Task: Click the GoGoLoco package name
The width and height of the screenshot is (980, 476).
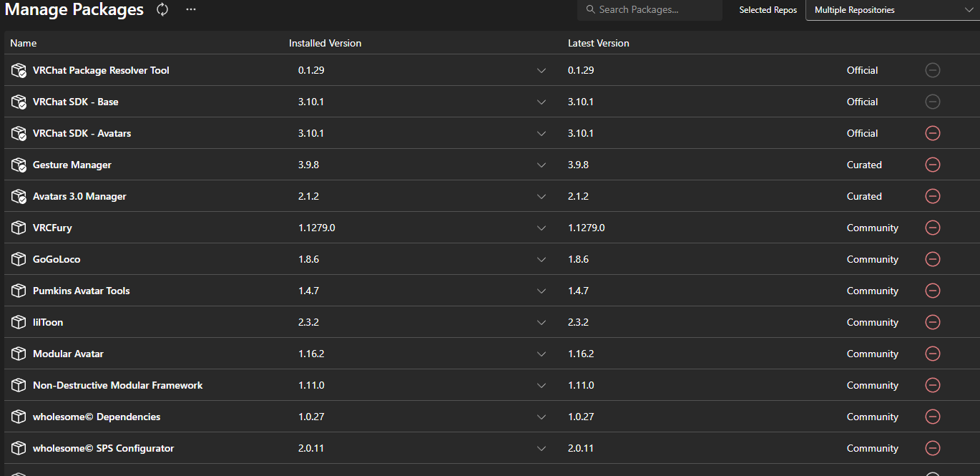Action: (x=57, y=259)
